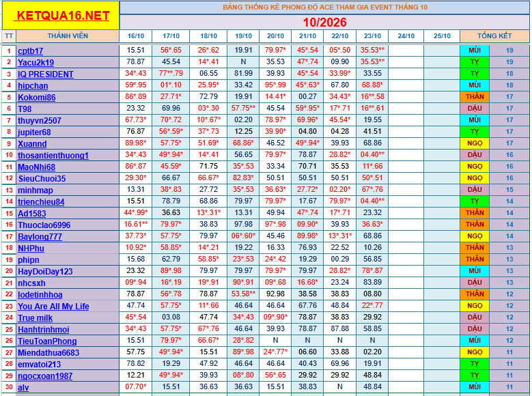Open NHPhu profile link
Screen dimensions: 532x396
pyautogui.click(x=31, y=248)
